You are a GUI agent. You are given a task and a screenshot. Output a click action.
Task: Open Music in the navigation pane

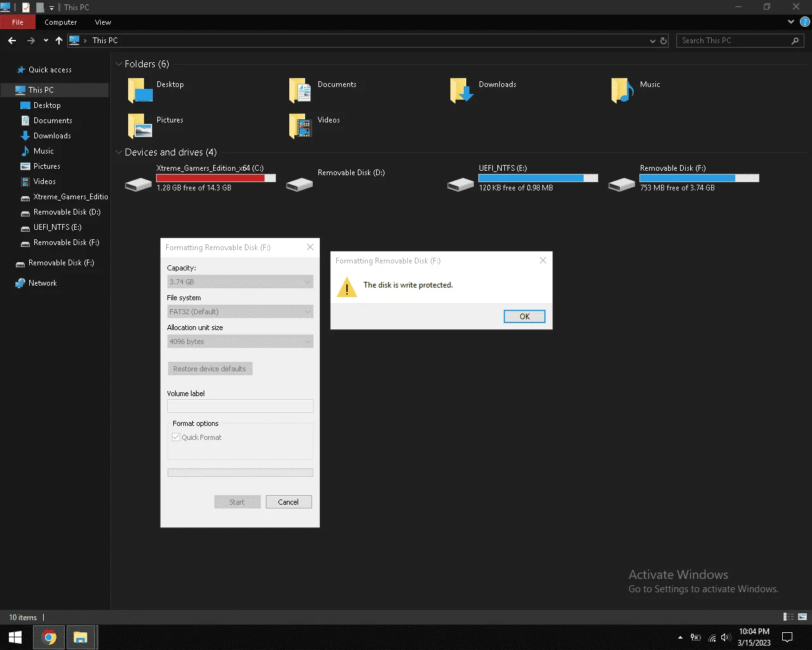click(x=43, y=151)
